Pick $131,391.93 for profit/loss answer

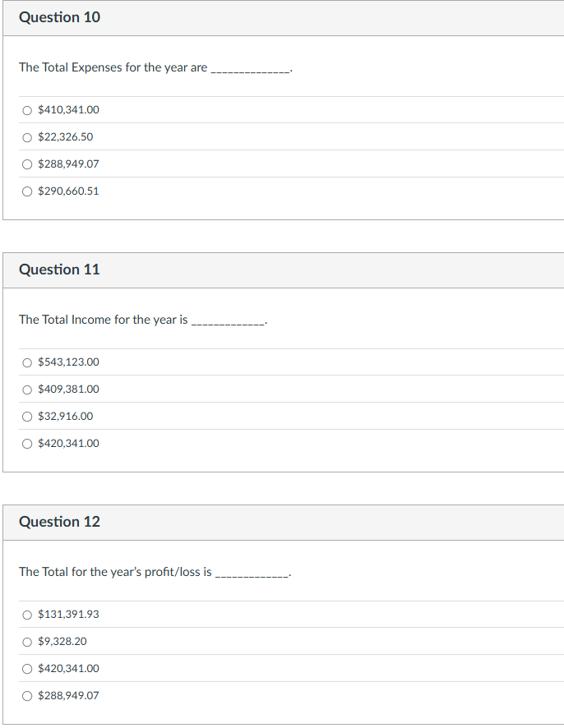[26, 614]
